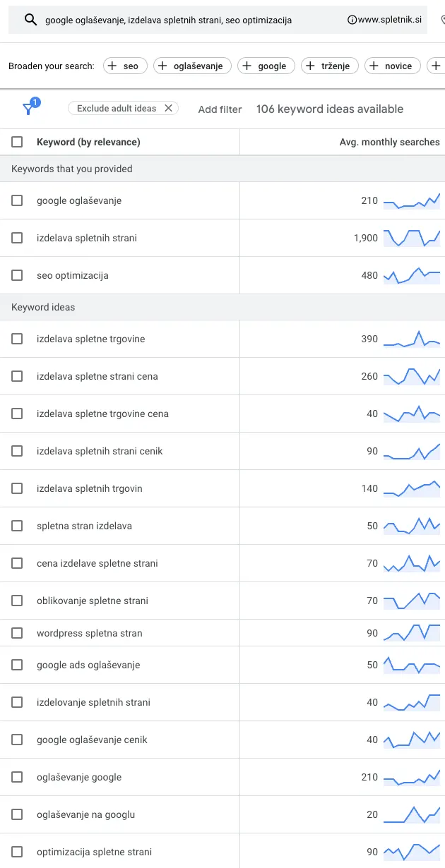Sort by Avg. monthly searches header
This screenshot has height=868, width=445.
[x=389, y=142]
